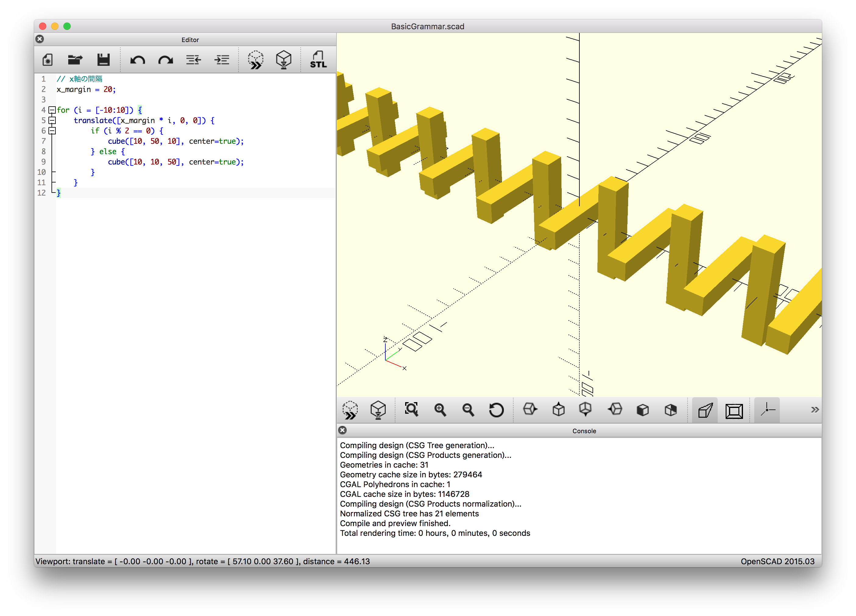Render the design with CGAL

[283, 60]
